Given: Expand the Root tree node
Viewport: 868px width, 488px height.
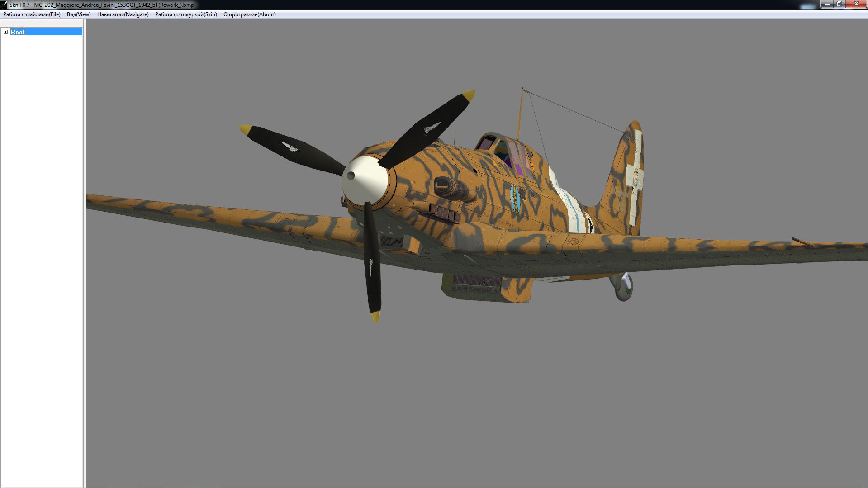Looking at the screenshot, I should click(5, 32).
